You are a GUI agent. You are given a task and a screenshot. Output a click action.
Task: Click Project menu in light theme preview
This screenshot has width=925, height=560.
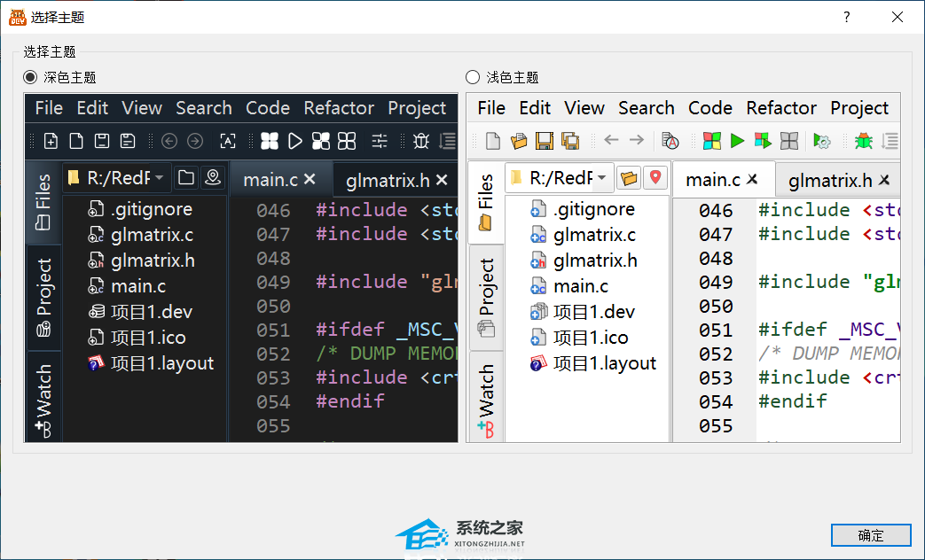(858, 108)
